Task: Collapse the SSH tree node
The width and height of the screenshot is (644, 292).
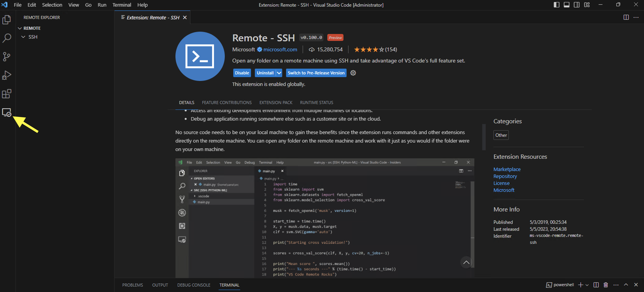Action: point(23,37)
